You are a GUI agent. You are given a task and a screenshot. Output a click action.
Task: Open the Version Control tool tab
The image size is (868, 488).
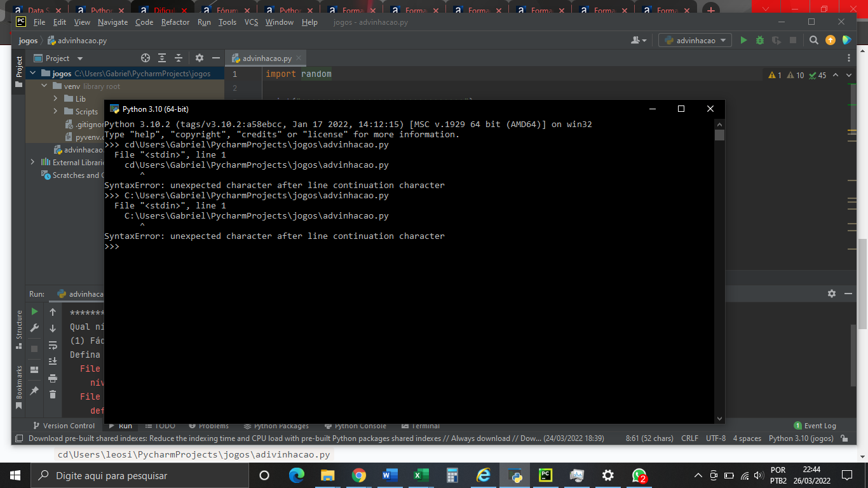[63, 426]
